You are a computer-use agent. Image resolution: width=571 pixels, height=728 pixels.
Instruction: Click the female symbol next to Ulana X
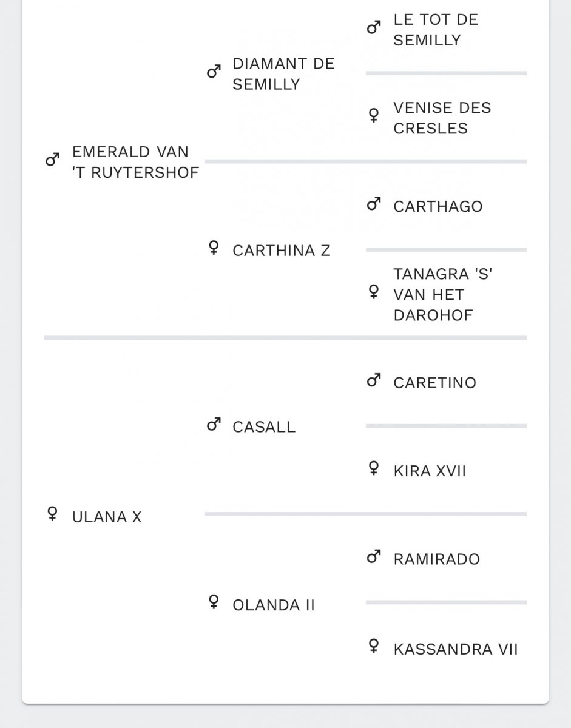[52, 514]
